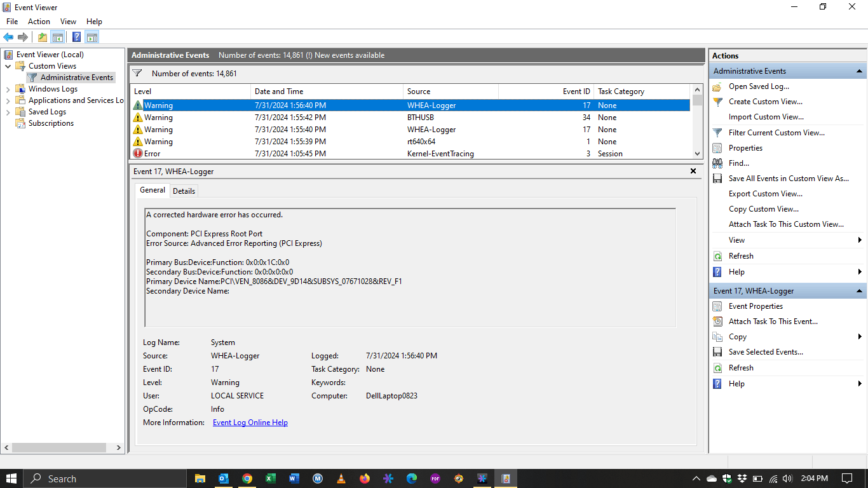
Task: Click the Attach Task To This Event icon
Action: coord(717,322)
